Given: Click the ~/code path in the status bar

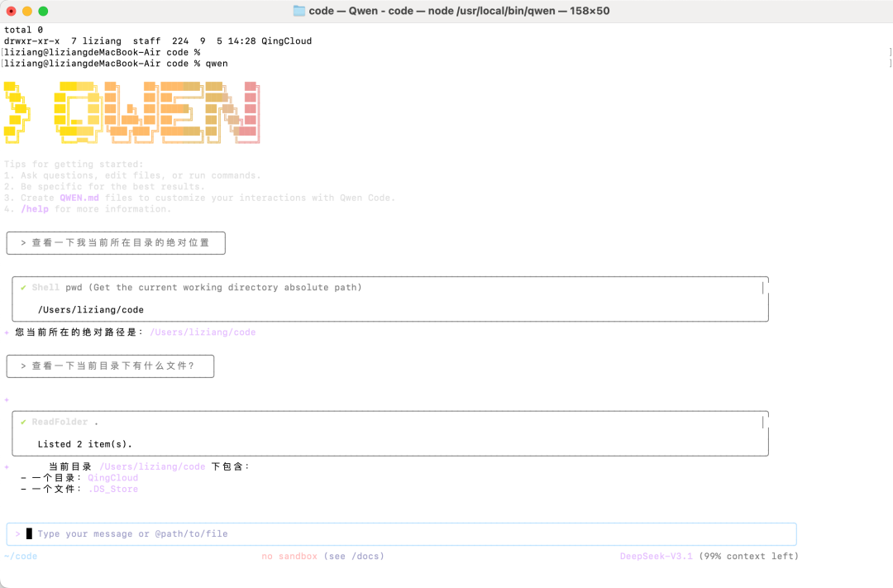Looking at the screenshot, I should point(21,556).
